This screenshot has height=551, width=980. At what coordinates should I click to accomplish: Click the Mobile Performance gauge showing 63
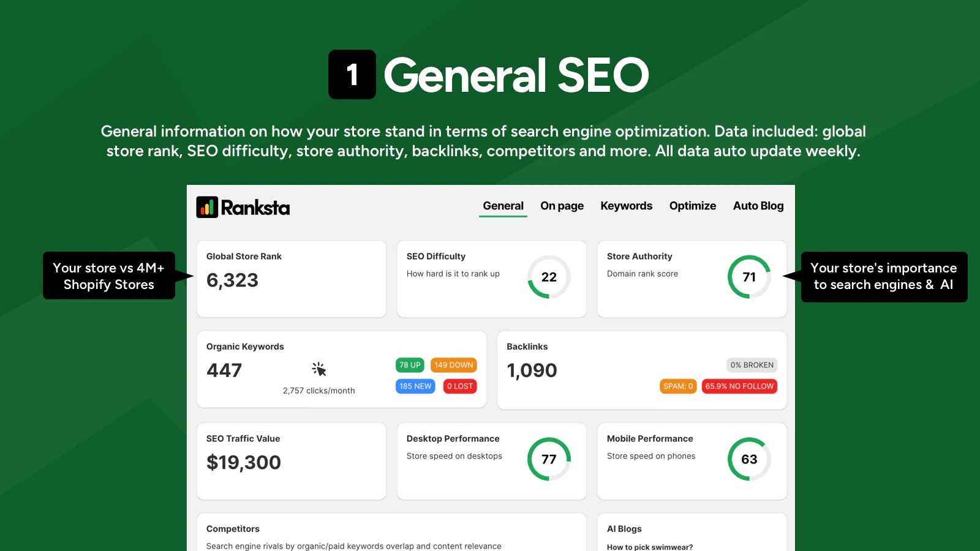coord(749,459)
